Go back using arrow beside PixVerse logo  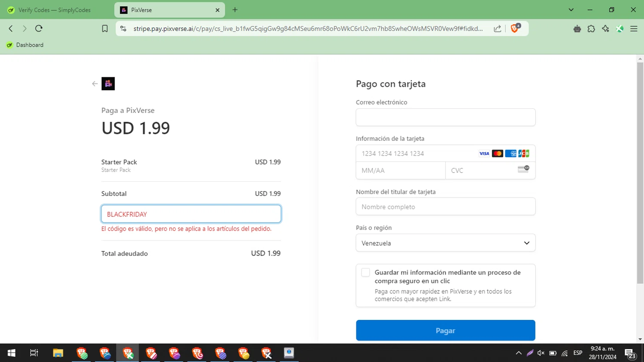pos(95,84)
